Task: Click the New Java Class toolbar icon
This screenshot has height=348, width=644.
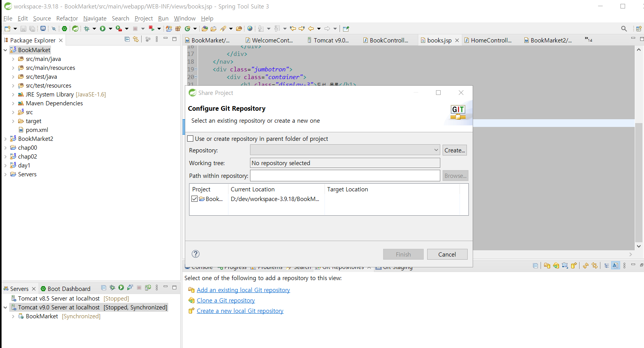Action: pyautogui.click(x=187, y=29)
